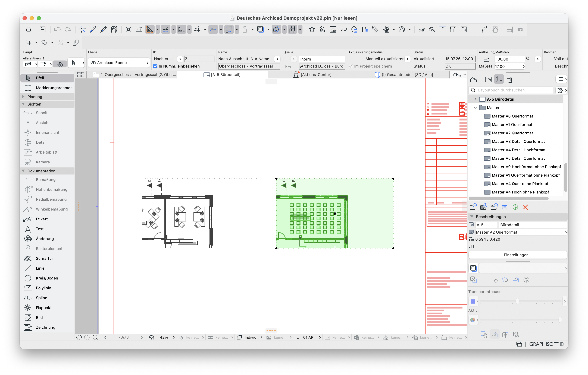Select the Kamera tool
Screen dimensions: 588x375
tap(47, 162)
